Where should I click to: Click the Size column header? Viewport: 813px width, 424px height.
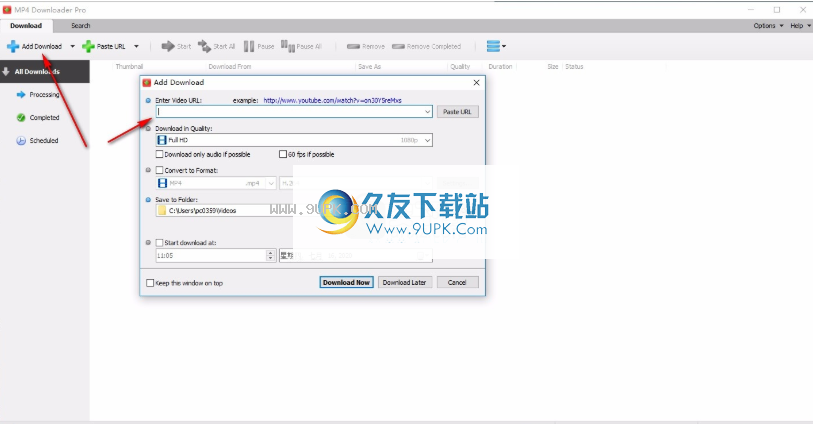(x=553, y=66)
